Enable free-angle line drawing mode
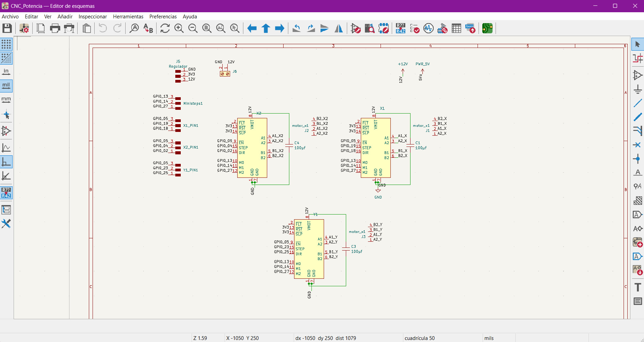This screenshot has height=342, width=644. pos(6,148)
